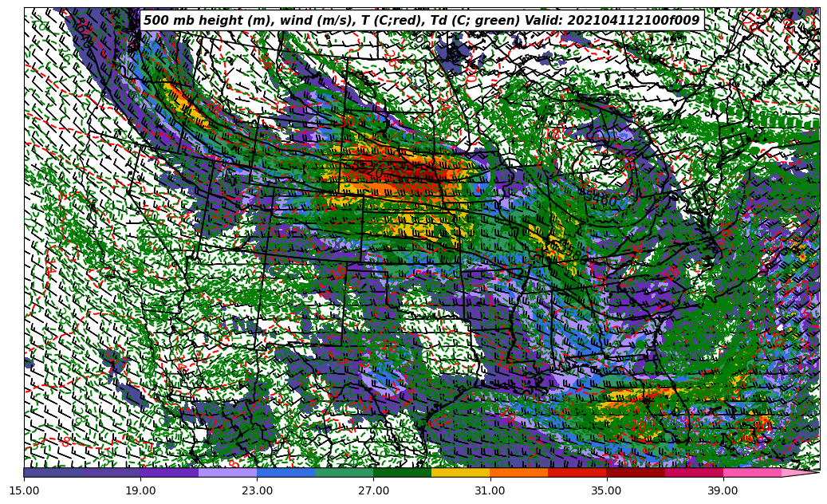This screenshot has width=827, height=504.
Task: Click the 27.00 colorbar tick label
Action: [x=373, y=490]
